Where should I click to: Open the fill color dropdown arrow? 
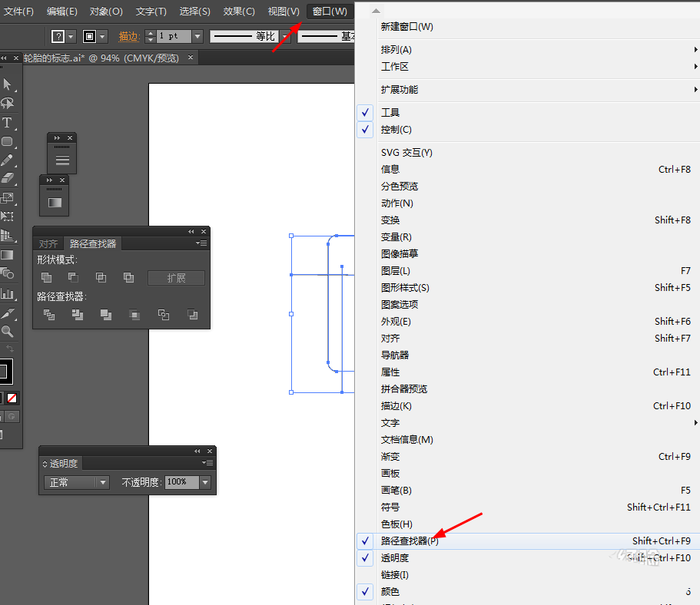click(x=71, y=37)
